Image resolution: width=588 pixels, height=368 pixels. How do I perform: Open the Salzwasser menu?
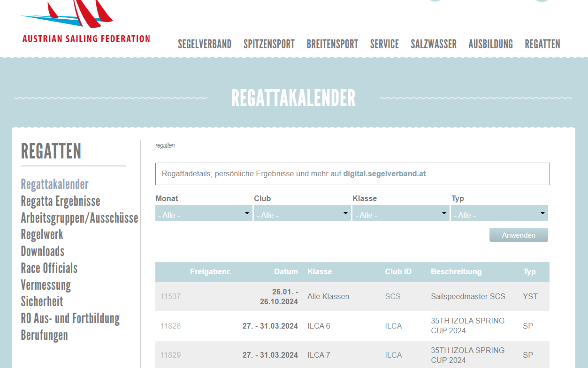434,44
